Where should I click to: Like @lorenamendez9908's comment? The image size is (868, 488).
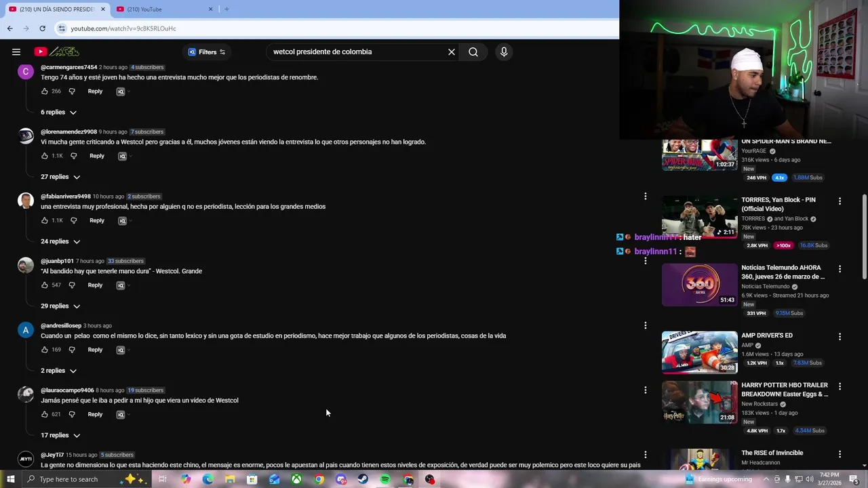[x=45, y=156]
